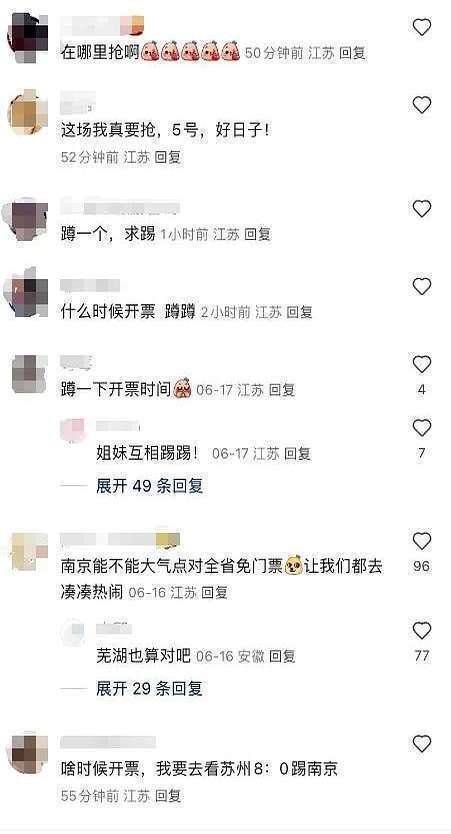Reply to the 在哪里抢啊 comment
Viewport: 451px width, 834px height.
[x=352, y=53]
